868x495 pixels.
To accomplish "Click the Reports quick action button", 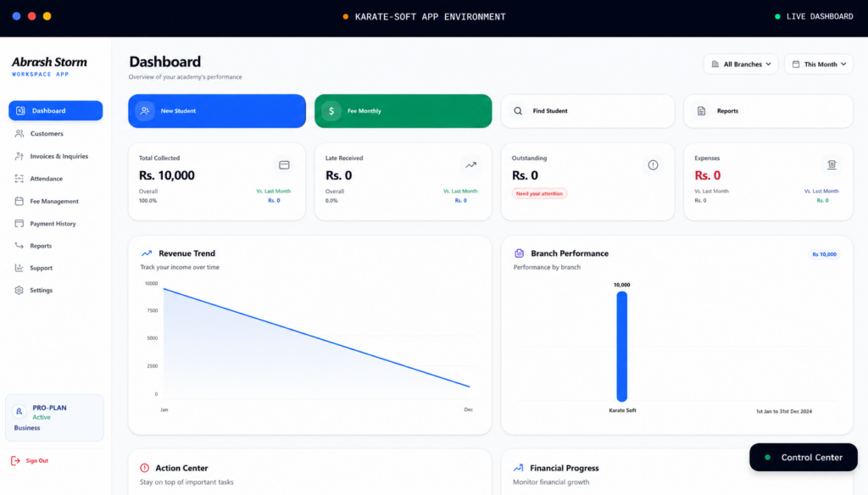I will (768, 111).
